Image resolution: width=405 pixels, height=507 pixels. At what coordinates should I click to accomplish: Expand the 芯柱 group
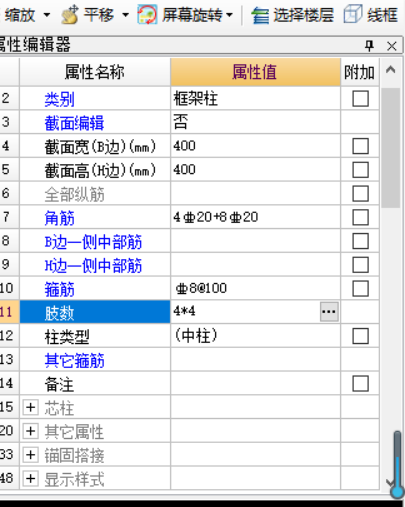[x=31, y=407]
